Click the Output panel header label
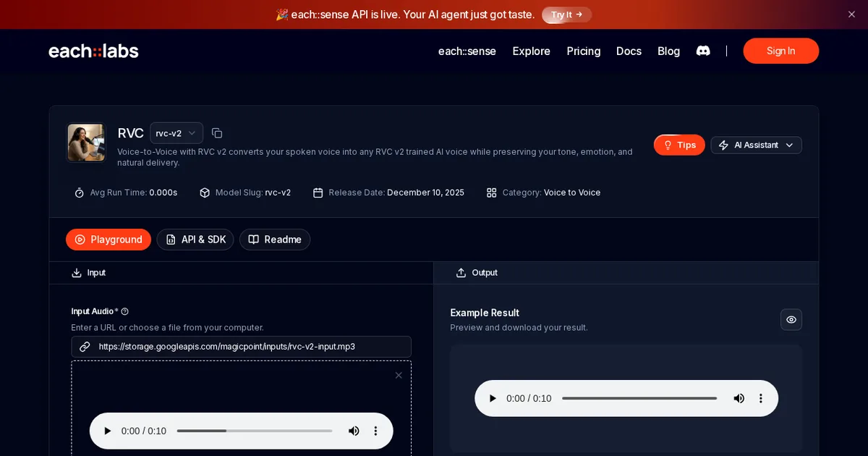868x456 pixels. point(485,273)
